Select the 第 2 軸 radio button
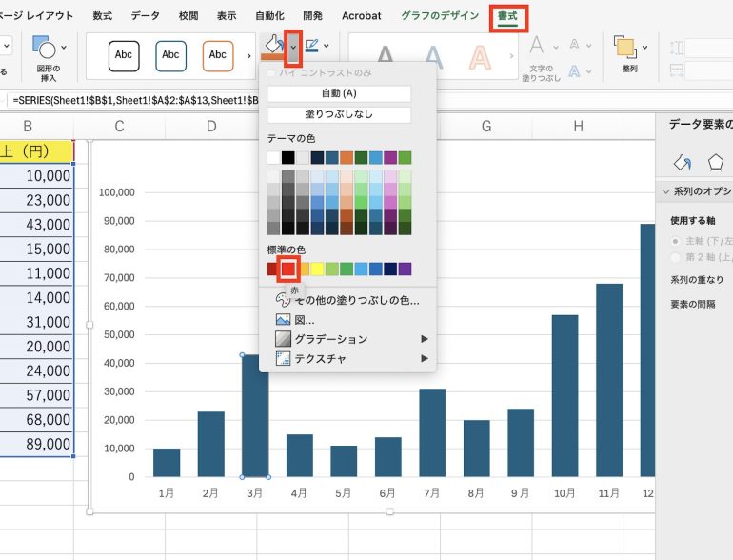This screenshot has height=560, width=733. pyautogui.click(x=675, y=257)
